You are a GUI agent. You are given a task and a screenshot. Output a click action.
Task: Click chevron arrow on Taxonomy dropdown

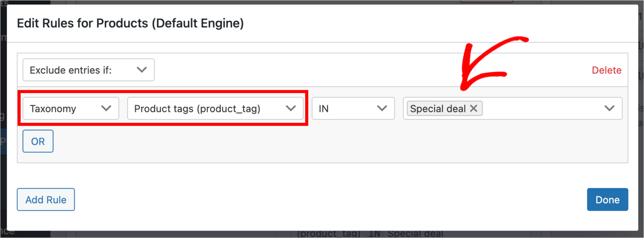click(106, 109)
